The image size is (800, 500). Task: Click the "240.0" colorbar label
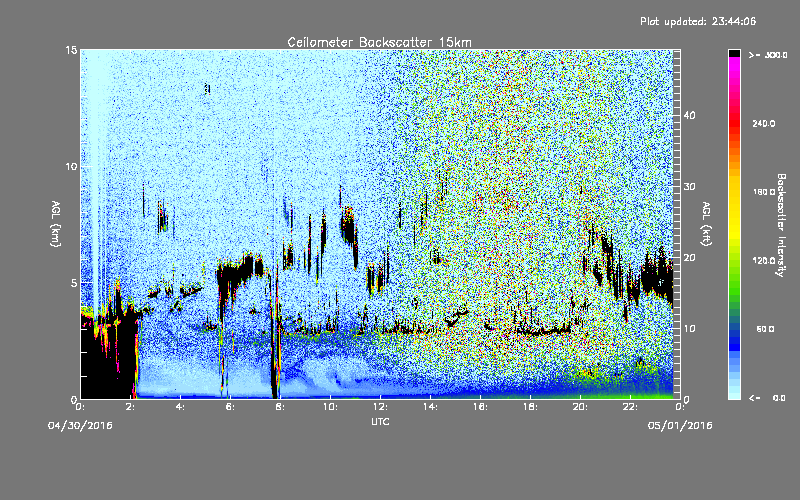(x=764, y=123)
